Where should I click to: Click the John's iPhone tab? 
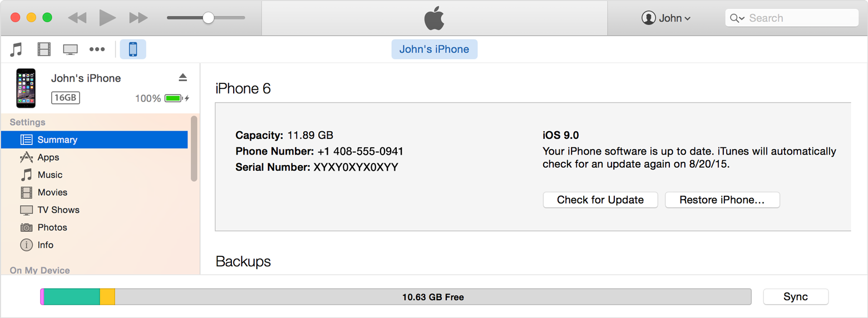pos(434,49)
